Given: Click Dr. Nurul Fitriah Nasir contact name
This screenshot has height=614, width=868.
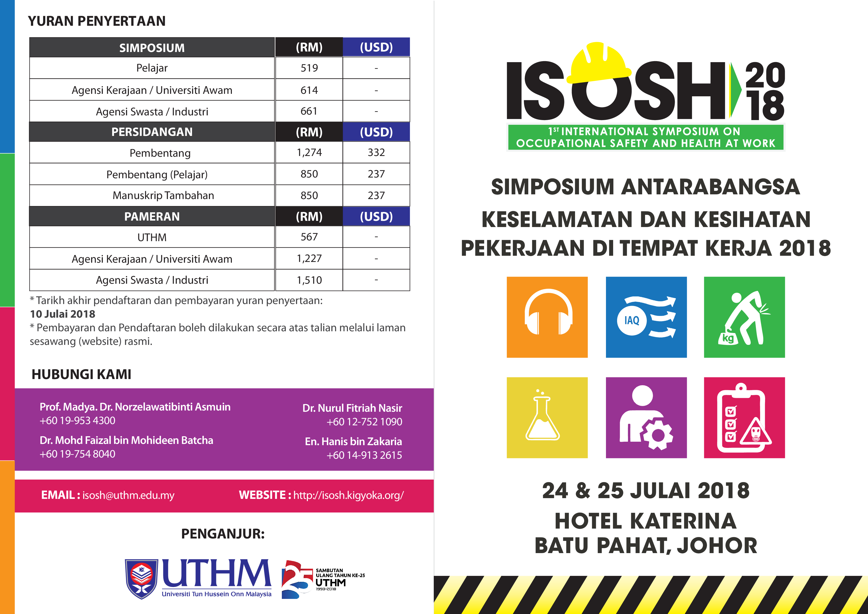Looking at the screenshot, I should 352,408.
